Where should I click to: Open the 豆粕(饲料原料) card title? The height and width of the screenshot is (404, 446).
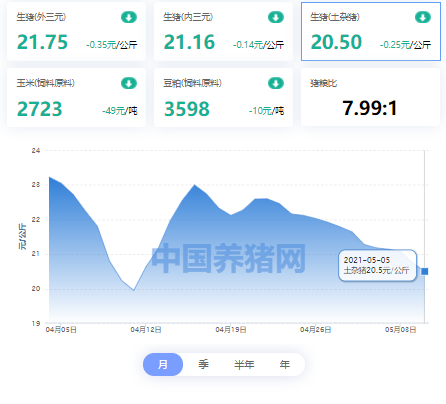pos(192,83)
